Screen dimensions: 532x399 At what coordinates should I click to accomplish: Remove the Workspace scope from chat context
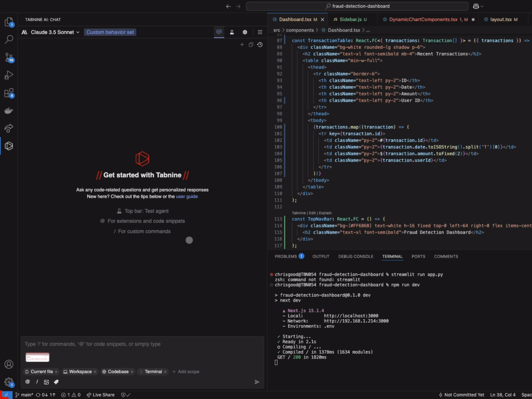95,372
